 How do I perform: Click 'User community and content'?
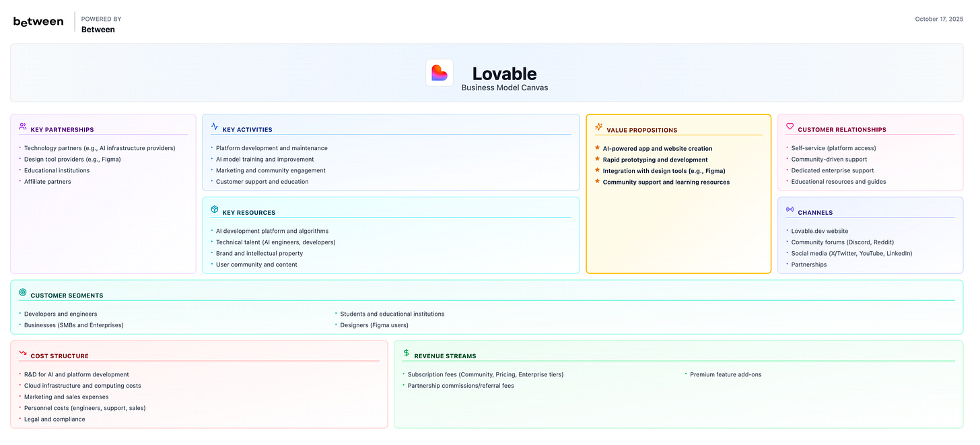[x=256, y=265]
